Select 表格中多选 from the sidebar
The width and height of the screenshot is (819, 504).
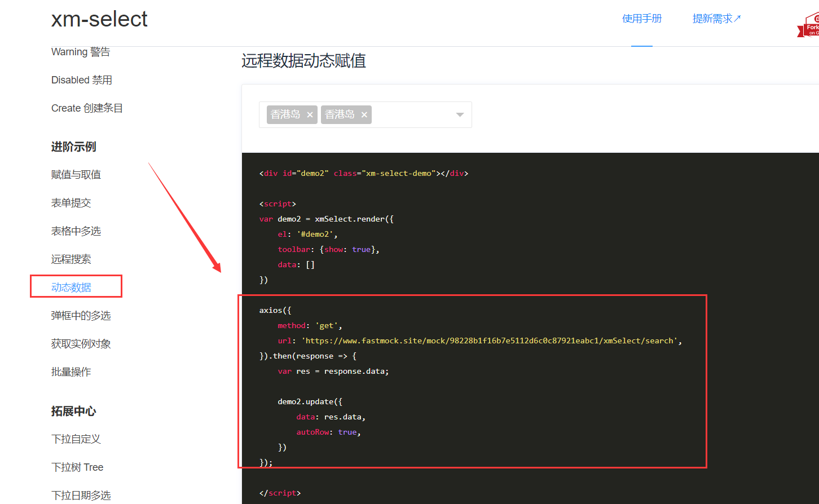pos(75,231)
